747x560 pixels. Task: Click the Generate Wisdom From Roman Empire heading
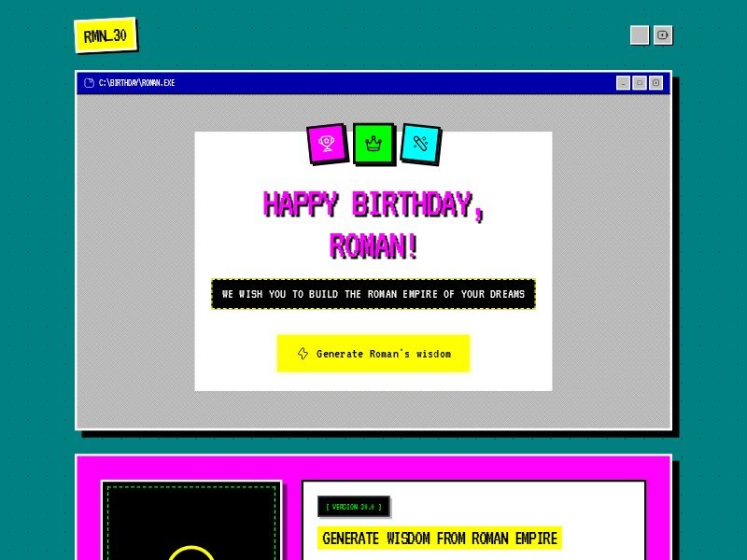440,539
